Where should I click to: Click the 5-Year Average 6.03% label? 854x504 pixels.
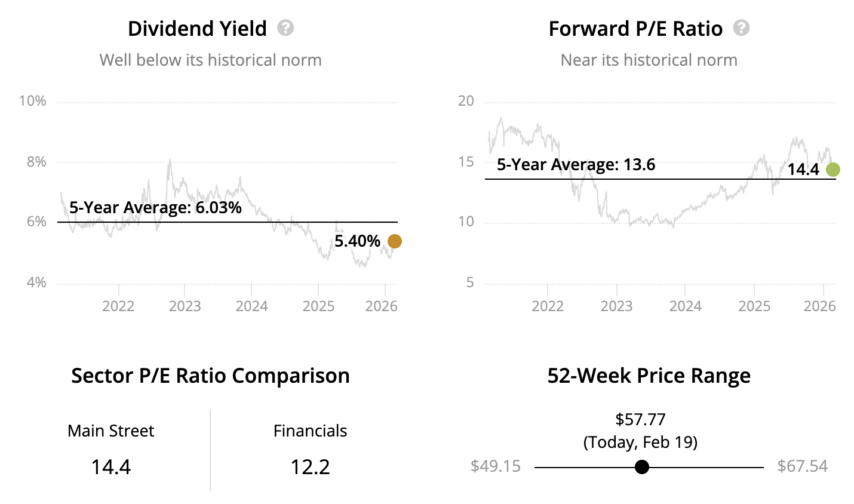155,208
